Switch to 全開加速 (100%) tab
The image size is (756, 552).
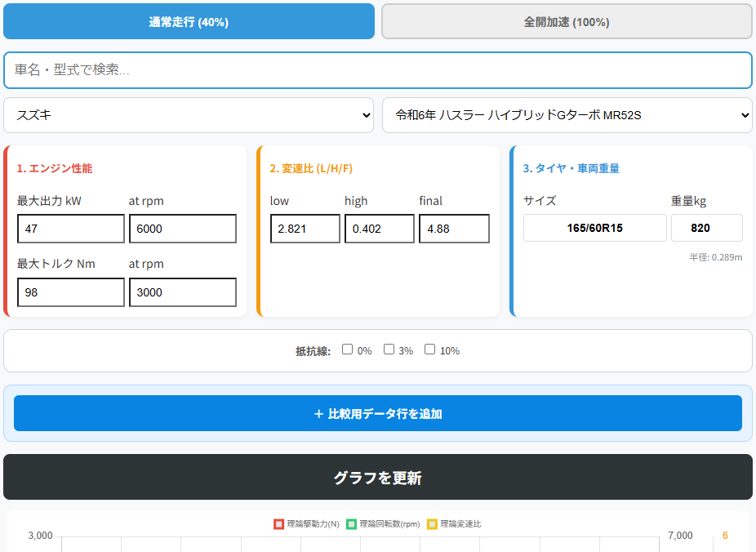[566, 22]
